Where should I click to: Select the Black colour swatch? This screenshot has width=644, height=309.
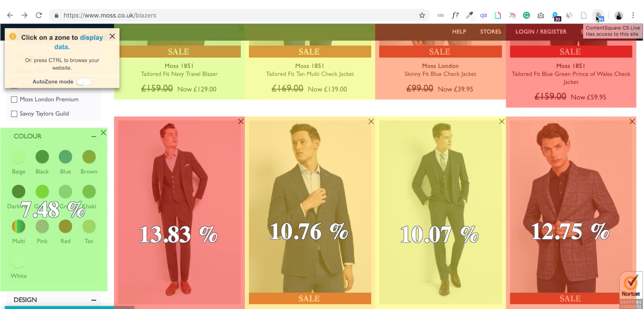click(x=42, y=157)
